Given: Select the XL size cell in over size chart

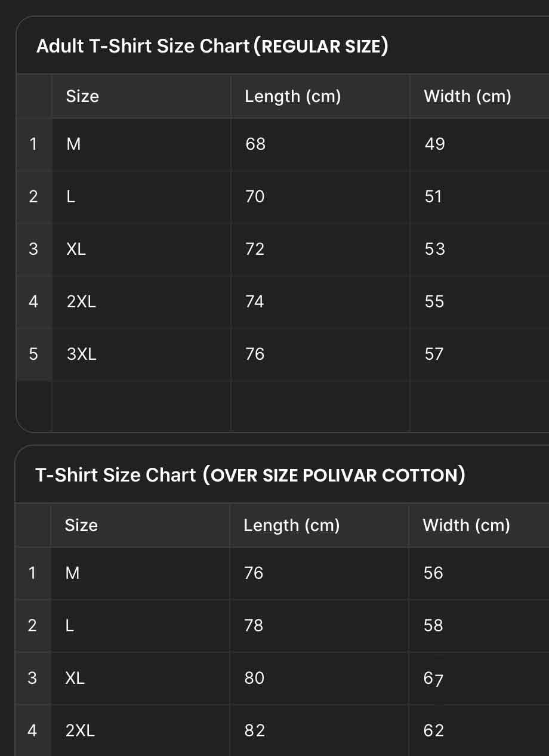Looking at the screenshot, I should point(75,678).
